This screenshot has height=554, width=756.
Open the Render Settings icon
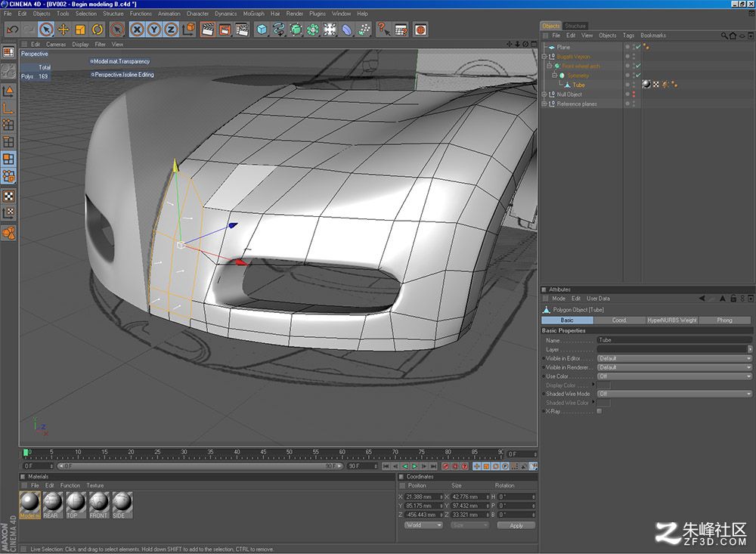click(x=242, y=30)
